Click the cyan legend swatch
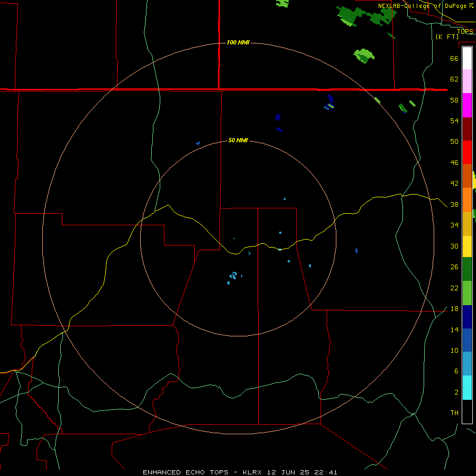Viewport: 476px width, 476px height. click(467, 388)
